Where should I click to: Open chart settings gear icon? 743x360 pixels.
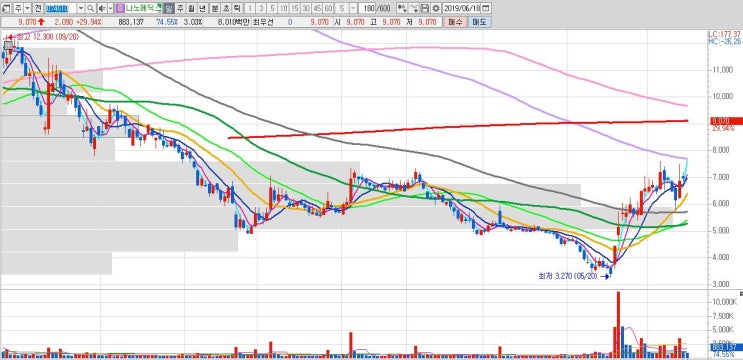(436, 9)
